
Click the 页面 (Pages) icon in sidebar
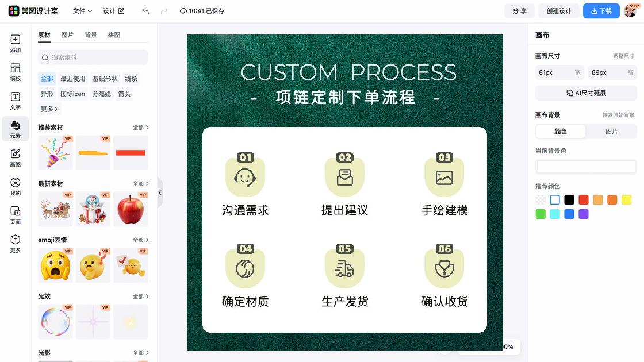pyautogui.click(x=15, y=211)
